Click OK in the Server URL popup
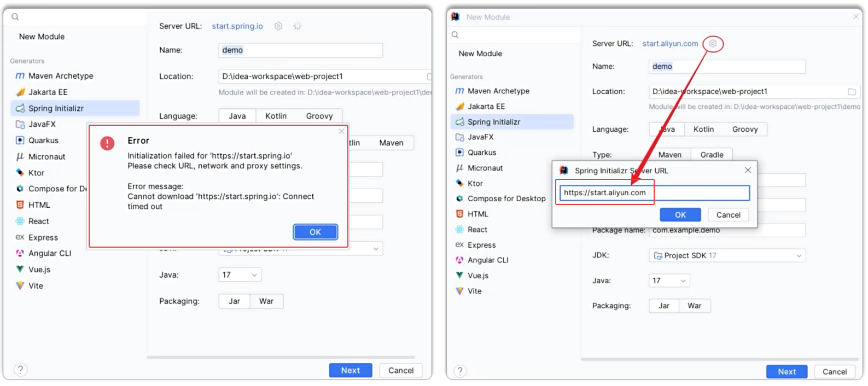The image size is (868, 386). pyautogui.click(x=680, y=215)
